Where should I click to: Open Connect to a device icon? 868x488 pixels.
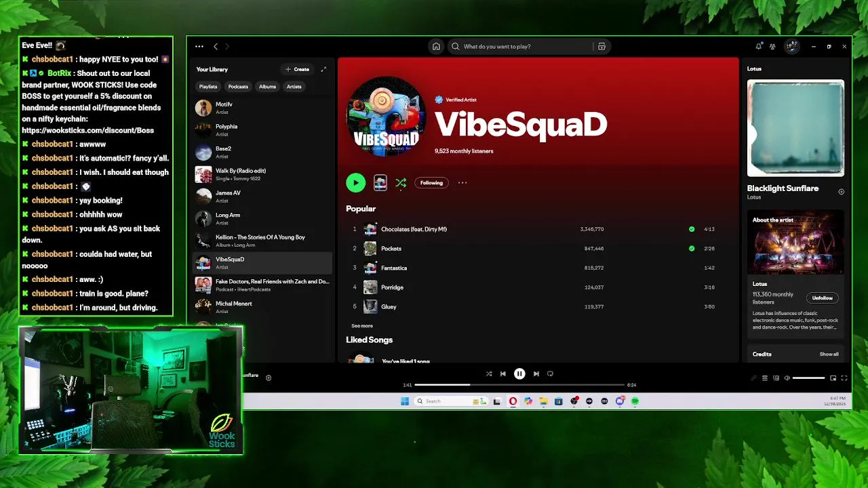click(776, 378)
